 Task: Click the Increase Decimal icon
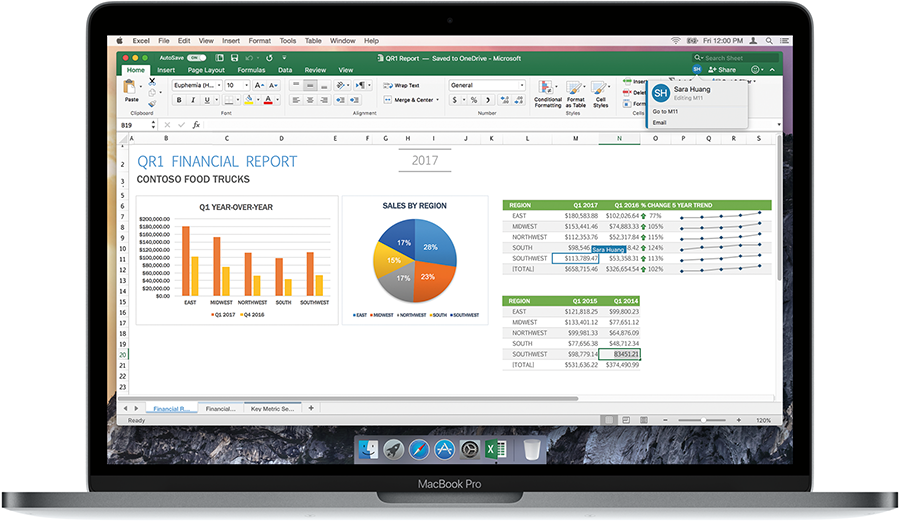[505, 100]
